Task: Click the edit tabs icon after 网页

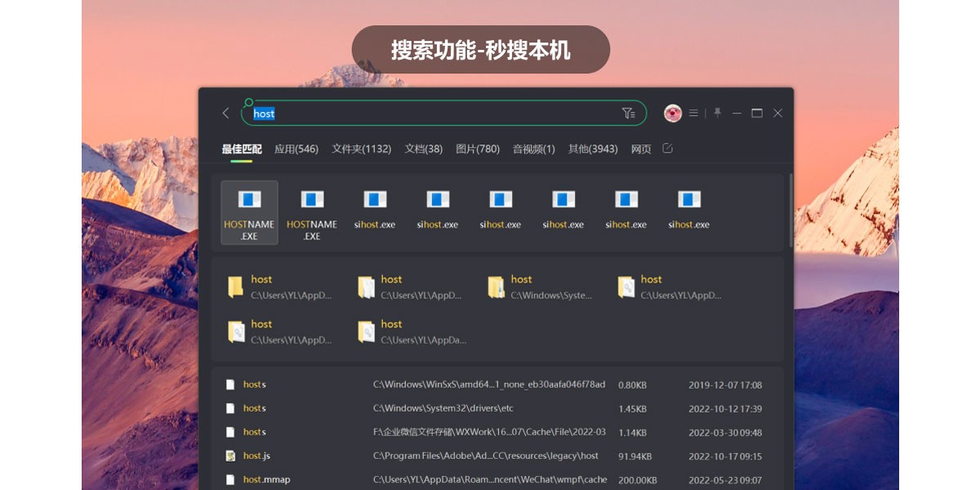Action: coord(667,149)
